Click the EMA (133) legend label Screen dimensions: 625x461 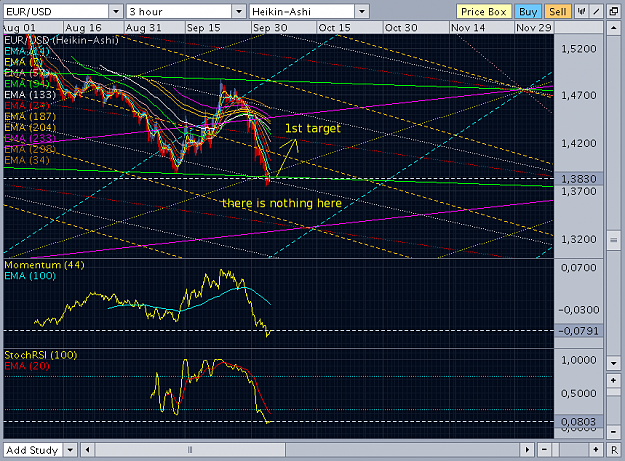(30, 95)
